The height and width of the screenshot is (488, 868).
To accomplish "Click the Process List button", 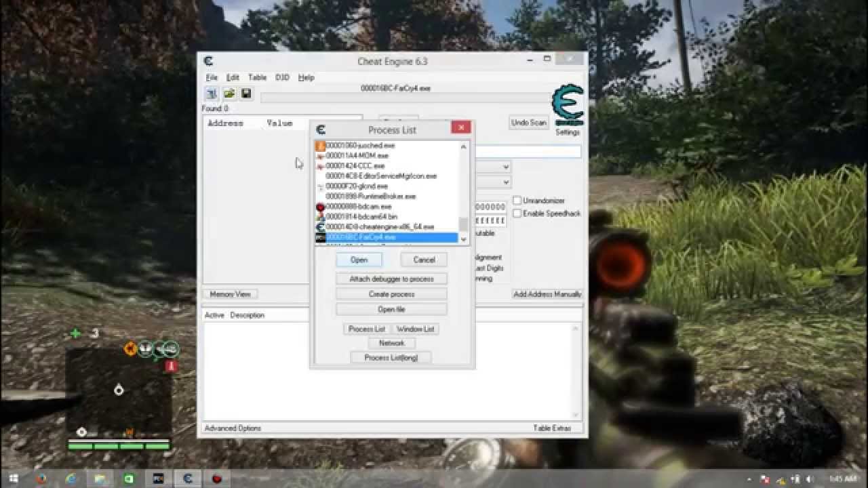I will click(x=367, y=329).
